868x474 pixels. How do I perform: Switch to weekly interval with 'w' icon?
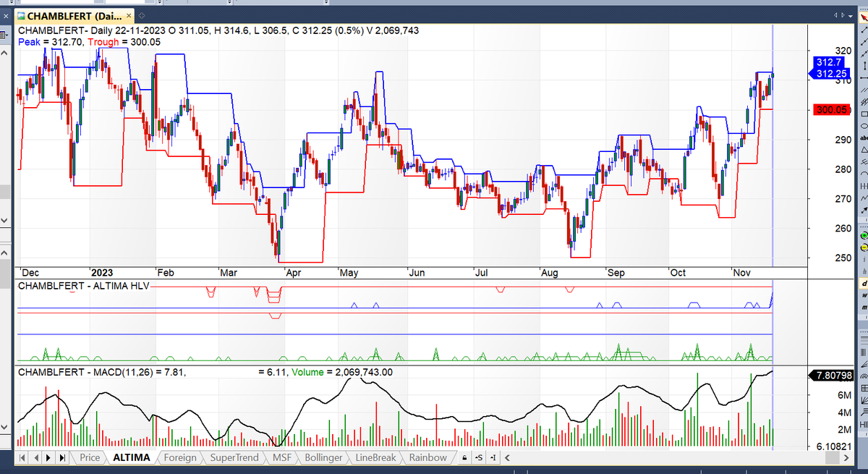864,295
